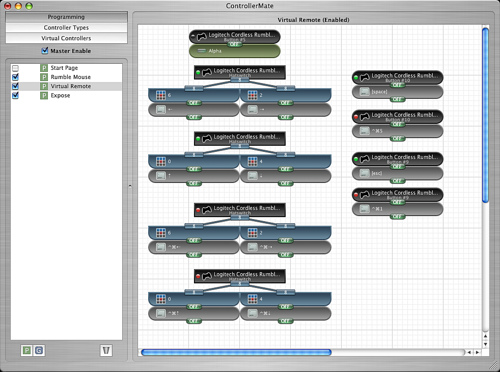Click the grid icon in top hatswitch 6 block

[x=161, y=95]
